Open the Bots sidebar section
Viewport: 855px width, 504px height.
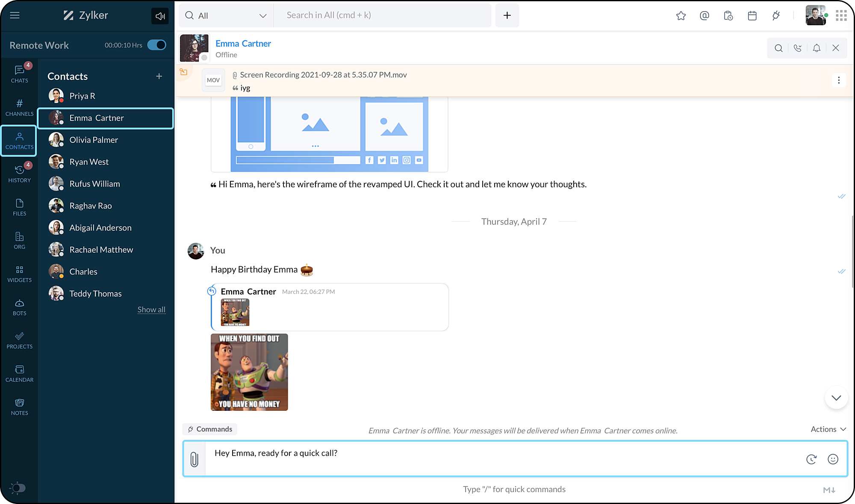tap(19, 307)
